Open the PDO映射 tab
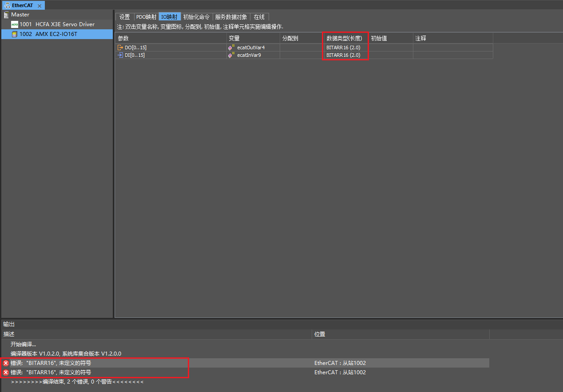This screenshot has width=563, height=392. pyautogui.click(x=146, y=17)
